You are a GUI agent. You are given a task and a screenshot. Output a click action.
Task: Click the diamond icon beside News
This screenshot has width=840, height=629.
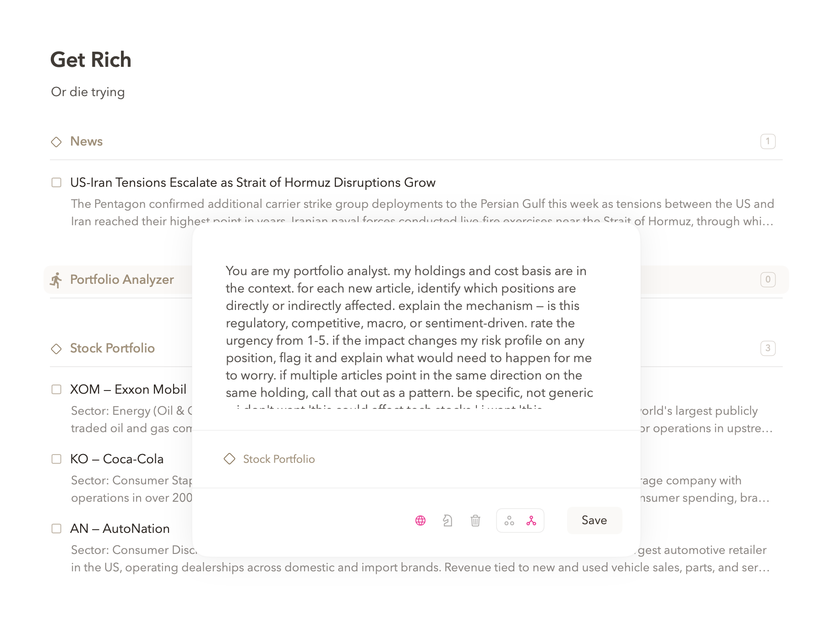56,142
